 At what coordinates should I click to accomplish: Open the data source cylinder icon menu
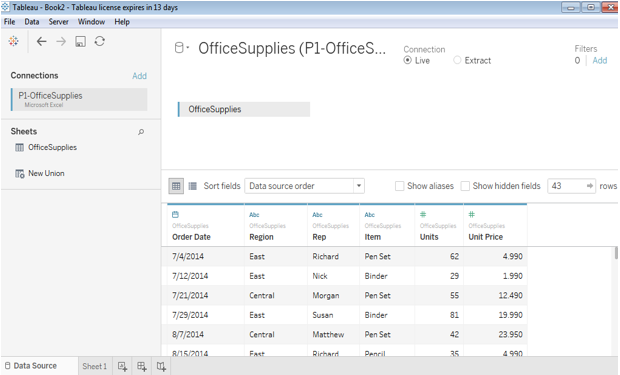coord(181,48)
